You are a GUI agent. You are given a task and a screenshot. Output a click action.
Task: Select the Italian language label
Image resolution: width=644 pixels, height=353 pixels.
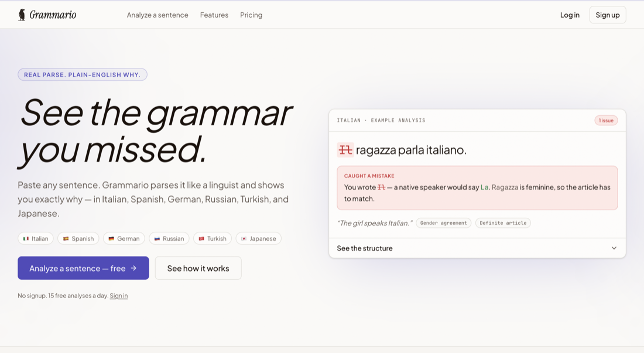pos(40,238)
